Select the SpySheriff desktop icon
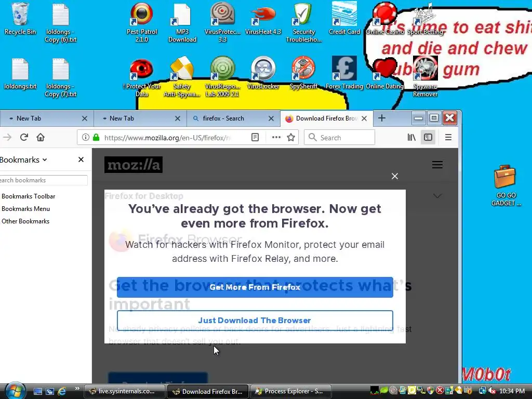 303,74
